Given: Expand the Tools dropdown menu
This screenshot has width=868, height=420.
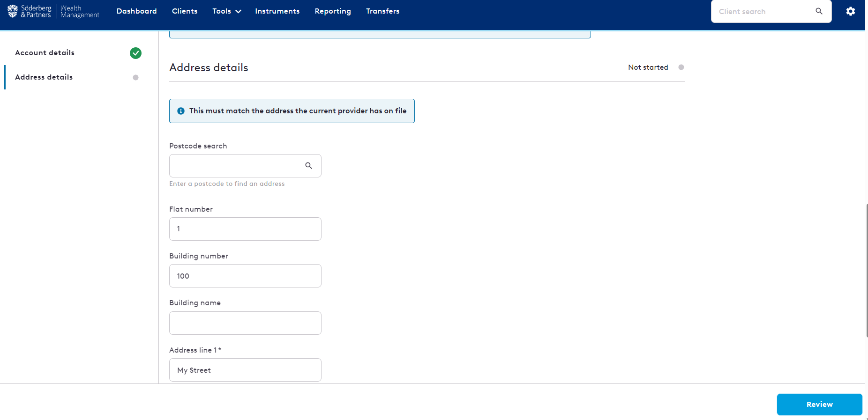Looking at the screenshot, I should [227, 11].
